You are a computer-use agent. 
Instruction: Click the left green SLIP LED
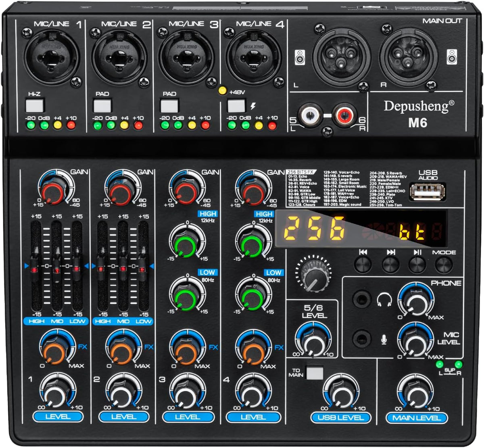(440, 365)
